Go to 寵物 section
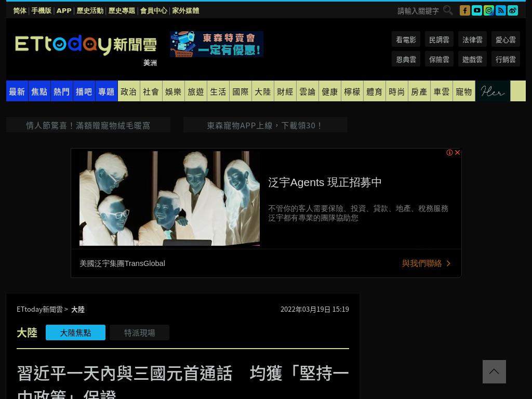 click(x=464, y=91)
